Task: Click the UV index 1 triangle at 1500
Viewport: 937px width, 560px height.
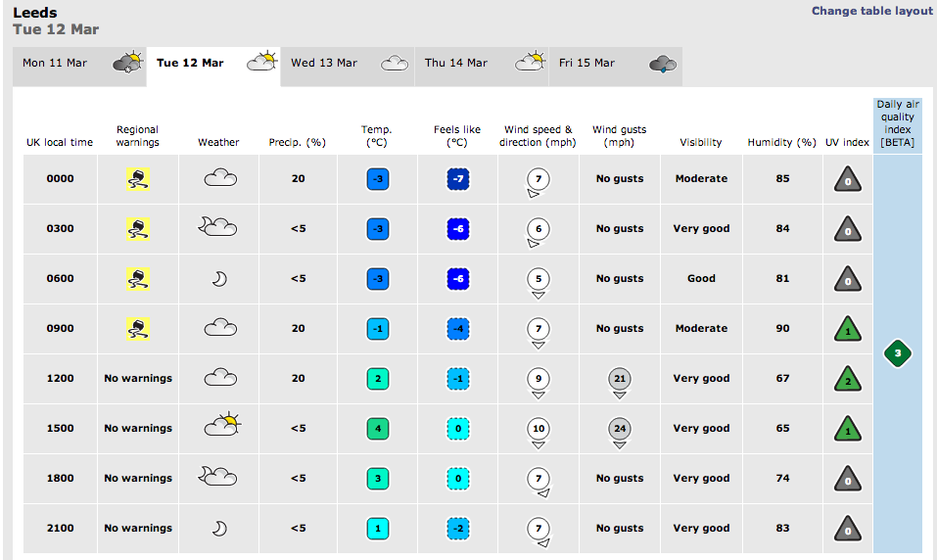Action: [847, 429]
